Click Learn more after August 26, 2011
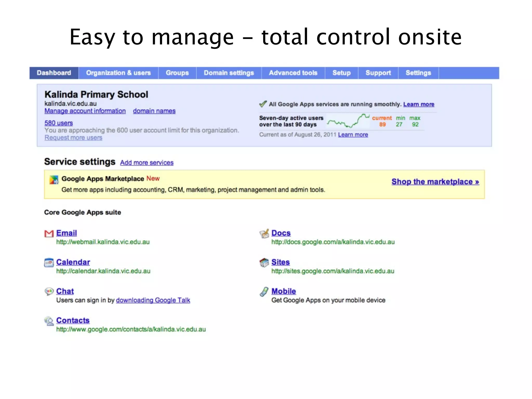This screenshot has height=399, width=532. (353, 135)
